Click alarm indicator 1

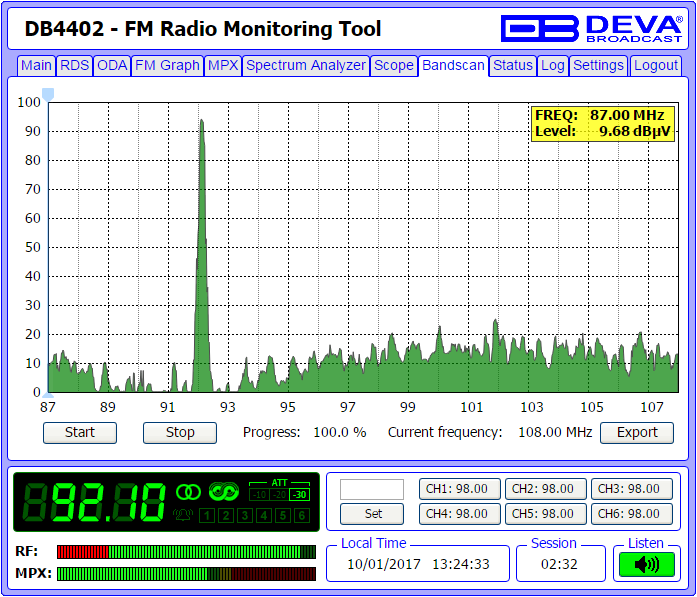pyautogui.click(x=207, y=516)
